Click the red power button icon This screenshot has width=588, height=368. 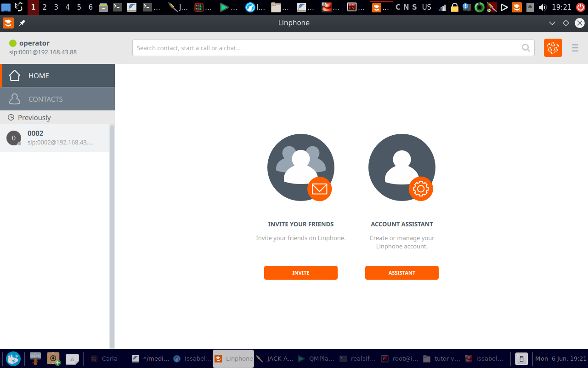pos(581,7)
